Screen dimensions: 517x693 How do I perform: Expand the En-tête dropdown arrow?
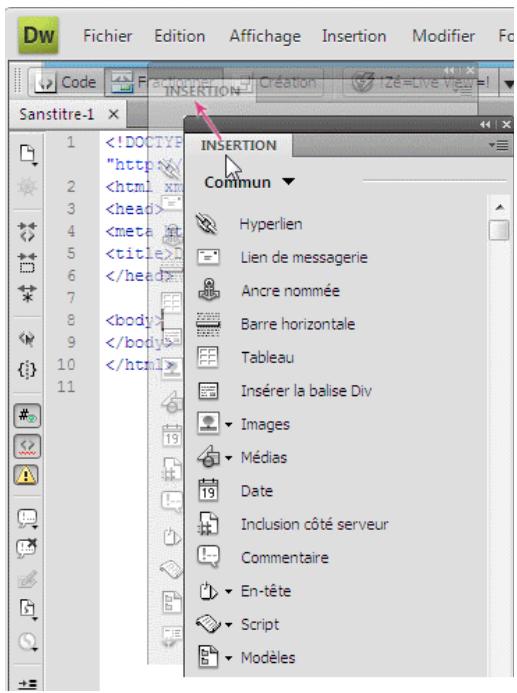[x=228, y=591]
